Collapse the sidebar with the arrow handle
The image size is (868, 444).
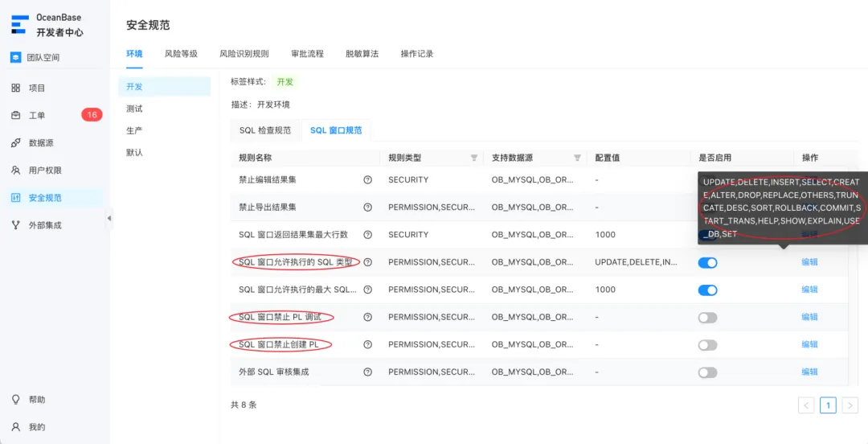109,219
